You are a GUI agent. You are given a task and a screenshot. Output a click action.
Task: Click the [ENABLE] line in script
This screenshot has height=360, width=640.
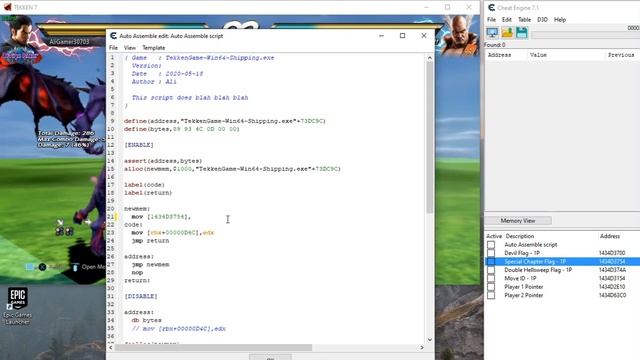[139, 145]
